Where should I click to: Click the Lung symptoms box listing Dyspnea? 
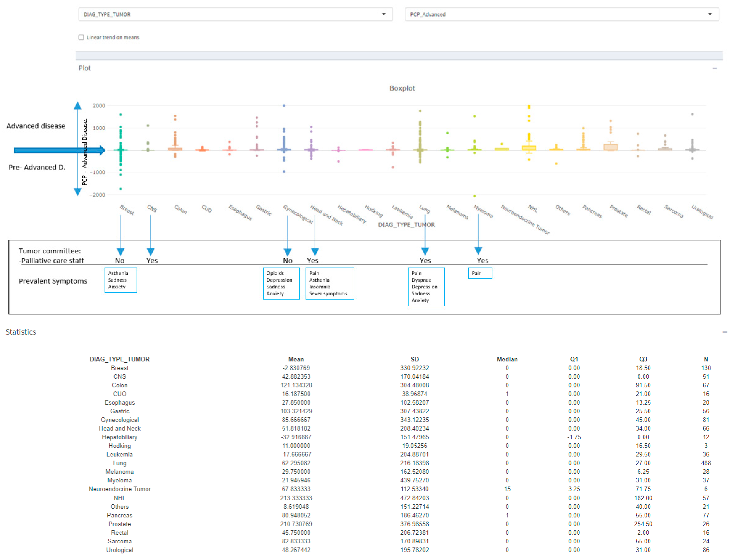point(426,287)
